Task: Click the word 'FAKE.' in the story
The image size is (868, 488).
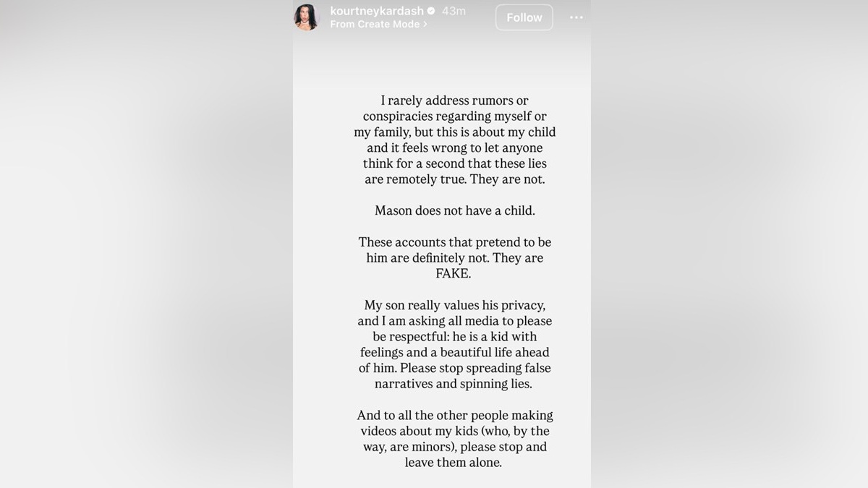Action: point(455,274)
